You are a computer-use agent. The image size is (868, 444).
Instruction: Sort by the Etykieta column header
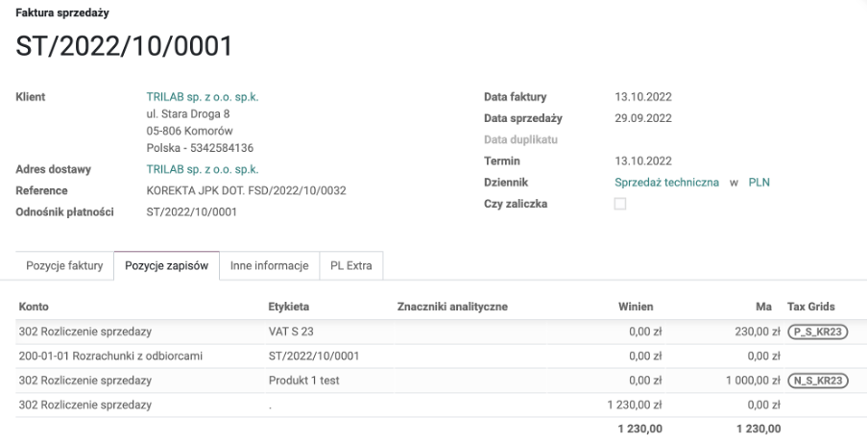[x=288, y=307]
